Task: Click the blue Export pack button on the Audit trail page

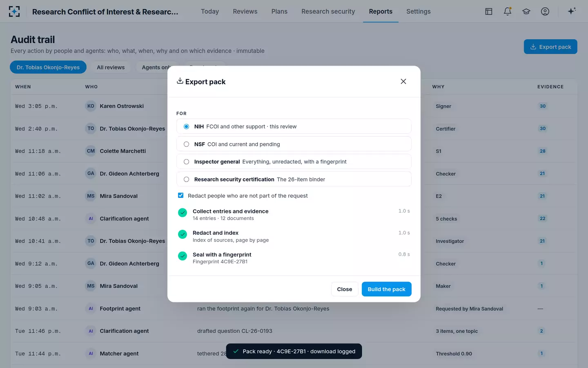Action: click(x=550, y=47)
